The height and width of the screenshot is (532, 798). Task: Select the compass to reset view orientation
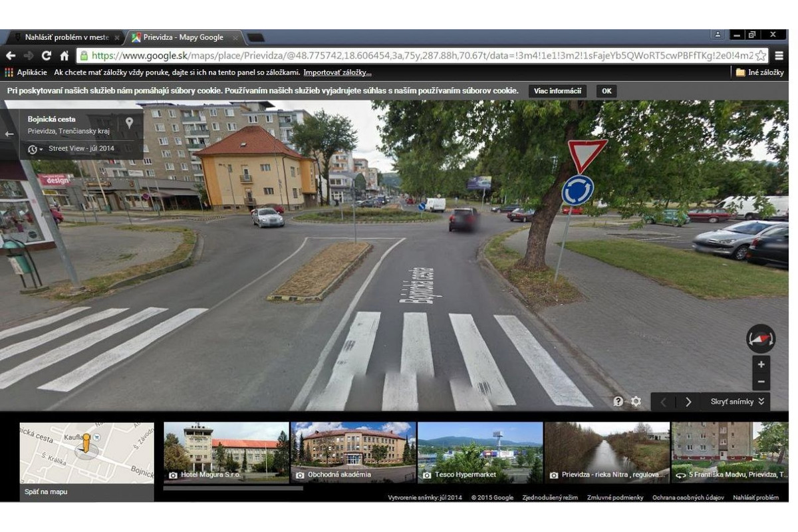tap(761, 338)
